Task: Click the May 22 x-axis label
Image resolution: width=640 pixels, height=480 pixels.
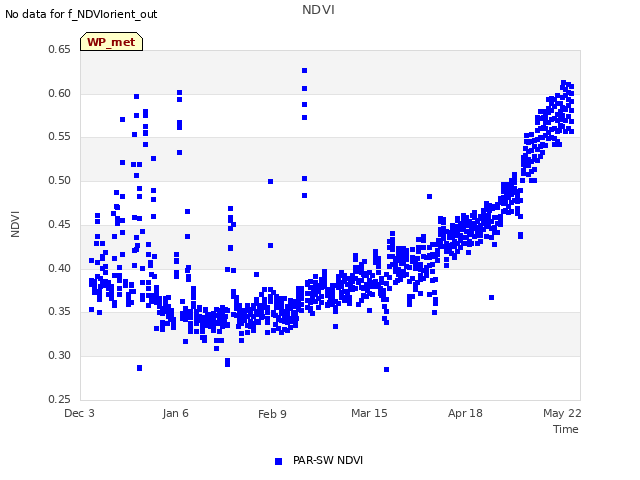Action: point(562,413)
